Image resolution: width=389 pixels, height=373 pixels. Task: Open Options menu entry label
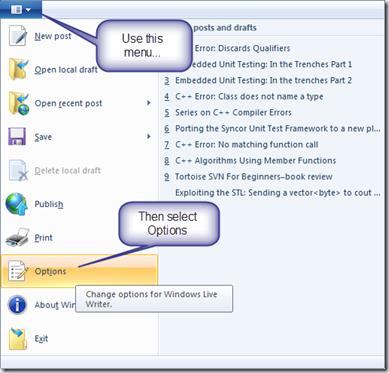(x=50, y=271)
